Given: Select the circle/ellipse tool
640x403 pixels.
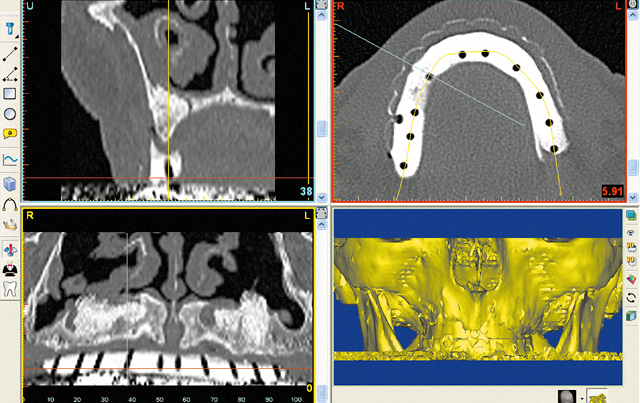Looking at the screenshot, I should [9, 114].
